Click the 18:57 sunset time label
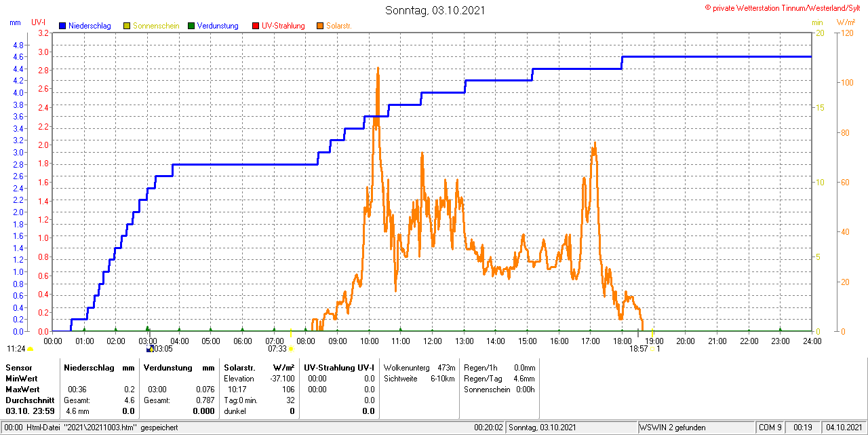Image resolution: width=868 pixels, height=435 pixels. tap(639, 349)
